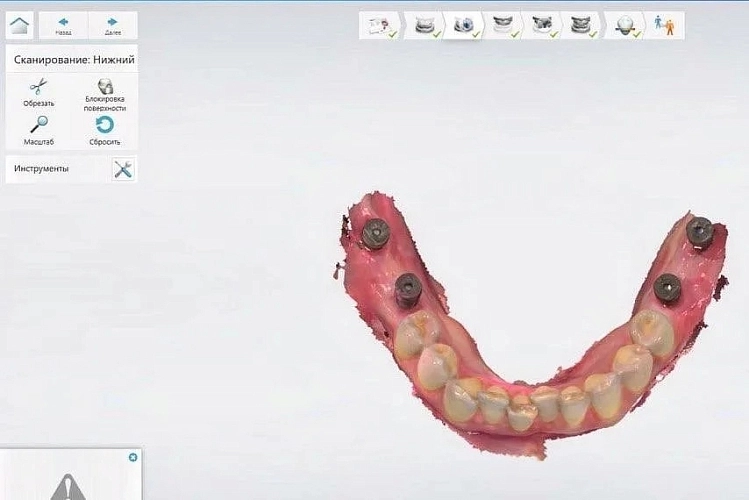Click the Home icon button
The height and width of the screenshot is (500, 749).
coord(20,25)
